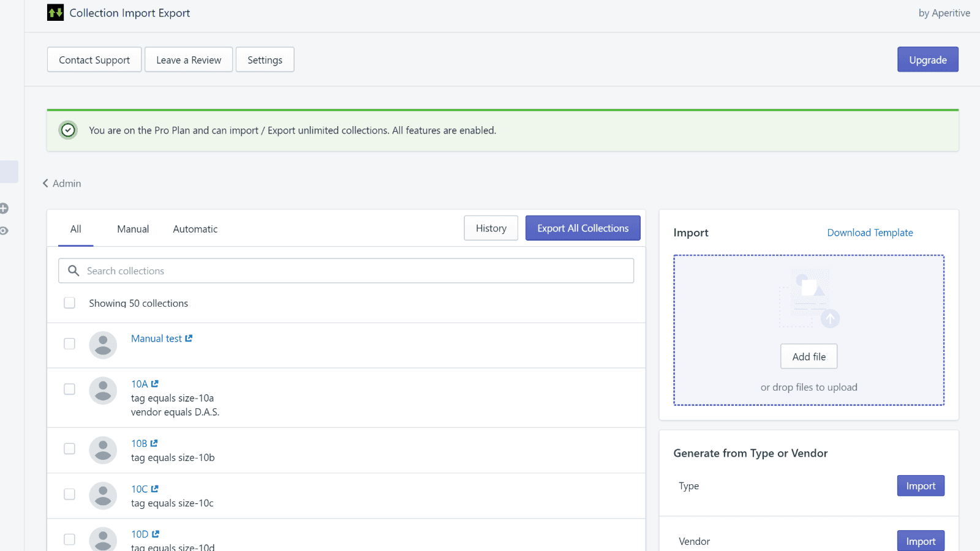Check the checkbox for Manual test

[69, 343]
